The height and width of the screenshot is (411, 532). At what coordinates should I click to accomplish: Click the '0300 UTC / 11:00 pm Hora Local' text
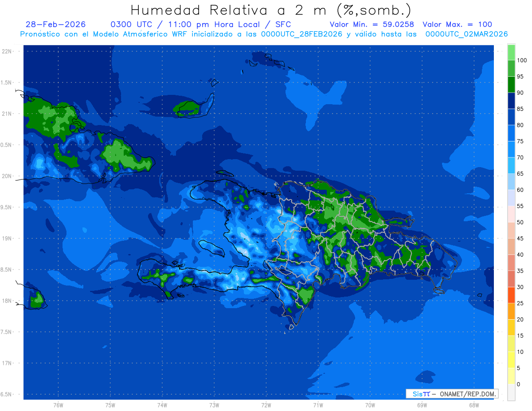point(185,24)
